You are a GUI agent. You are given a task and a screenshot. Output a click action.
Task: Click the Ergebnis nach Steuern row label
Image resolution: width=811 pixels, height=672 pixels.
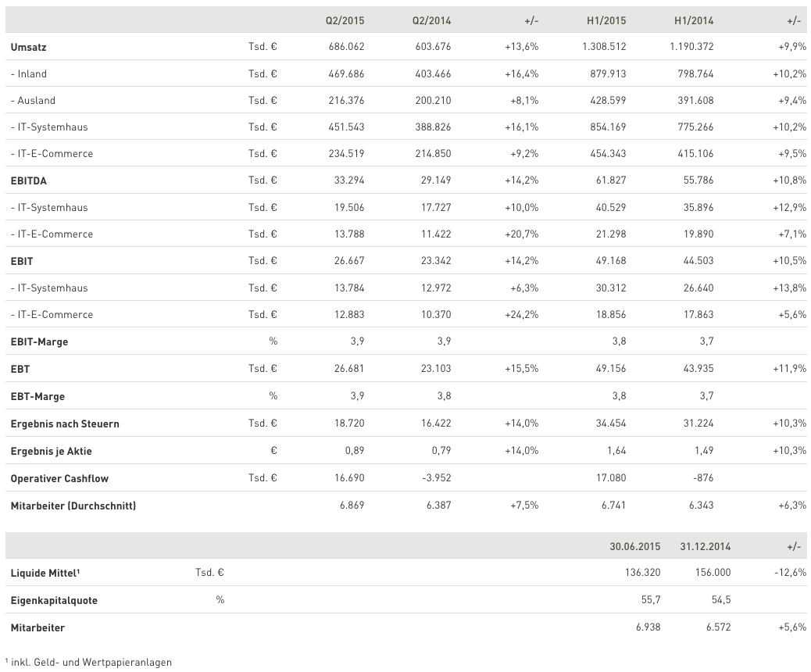(x=65, y=424)
